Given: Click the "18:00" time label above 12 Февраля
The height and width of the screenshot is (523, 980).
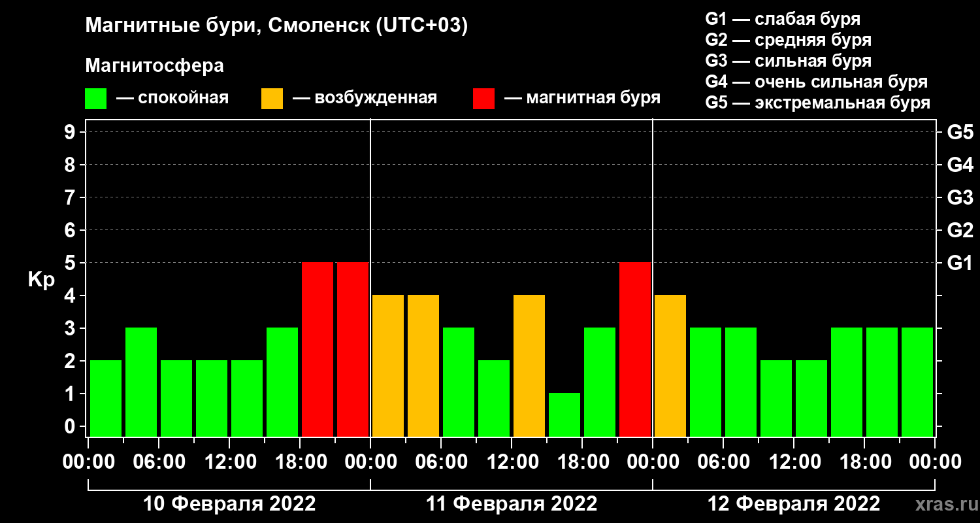Looking at the screenshot, I should click(864, 462).
